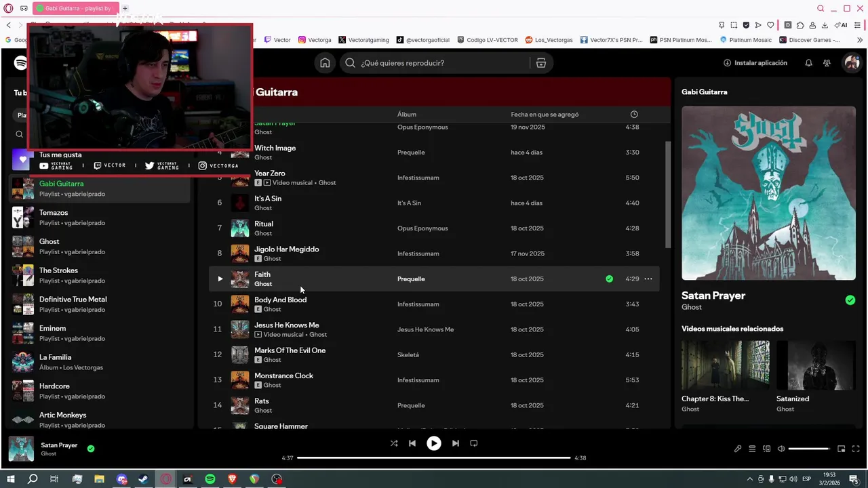
Task: Open Gabi Guitarra playlist in sidebar
Action: point(100,188)
